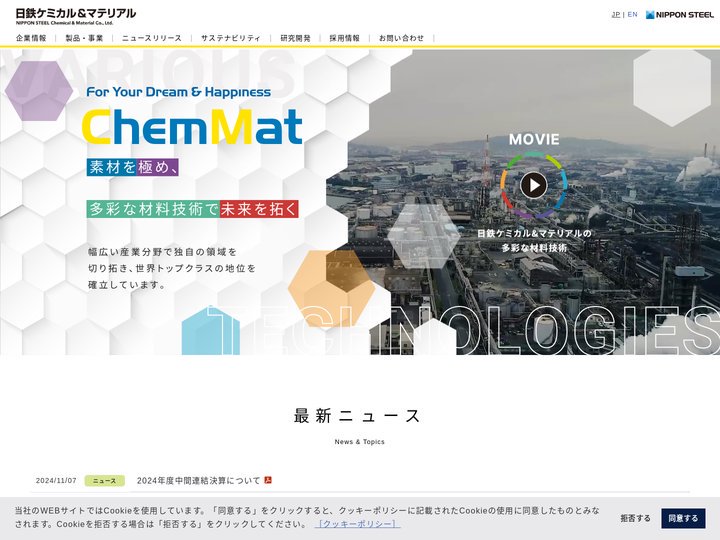Open the NIPPON STEEL group logo link
Viewport: 720px width, 540px height.
point(680,15)
